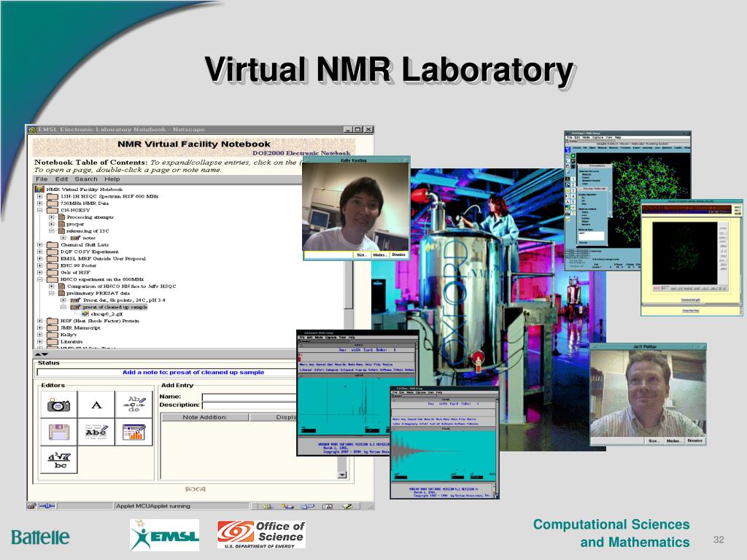Screen dimensions: 747x560
Task: Open the File menu in the notebook
Action: [42, 179]
